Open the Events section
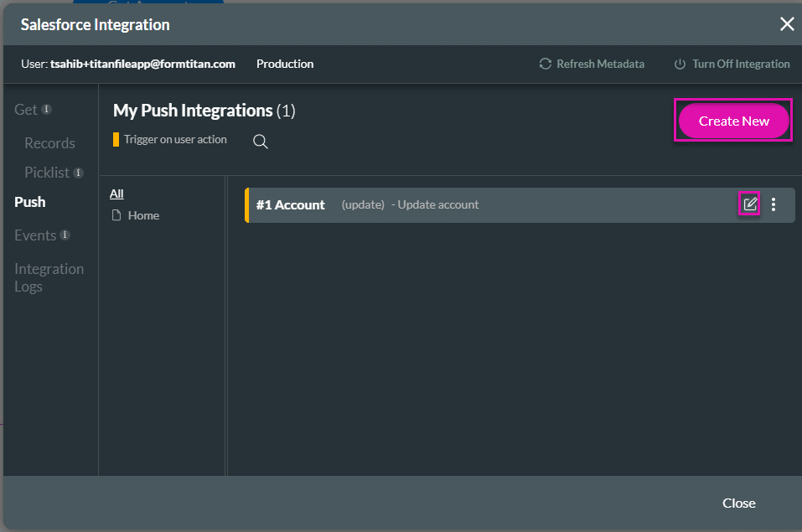The image size is (802, 532). point(37,235)
